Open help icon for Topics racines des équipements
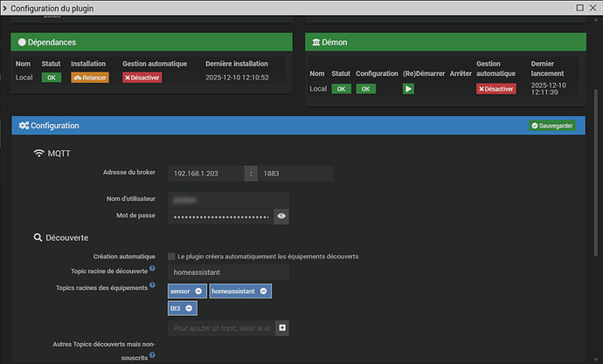 pos(152,285)
